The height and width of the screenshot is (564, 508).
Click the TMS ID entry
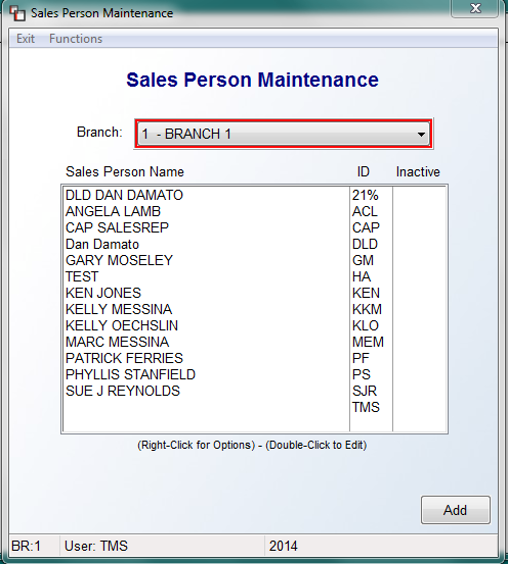coord(366,407)
